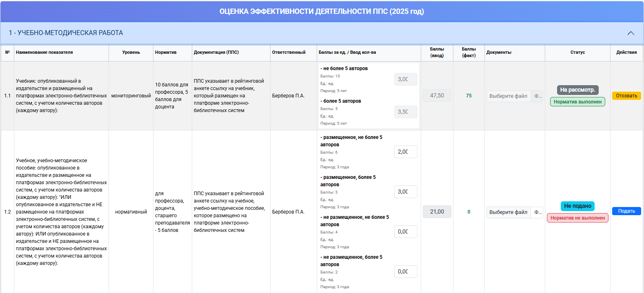The image size is (644, 293).
Task: Click field for не размещенное, более 5 авторов
Action: pos(406,271)
